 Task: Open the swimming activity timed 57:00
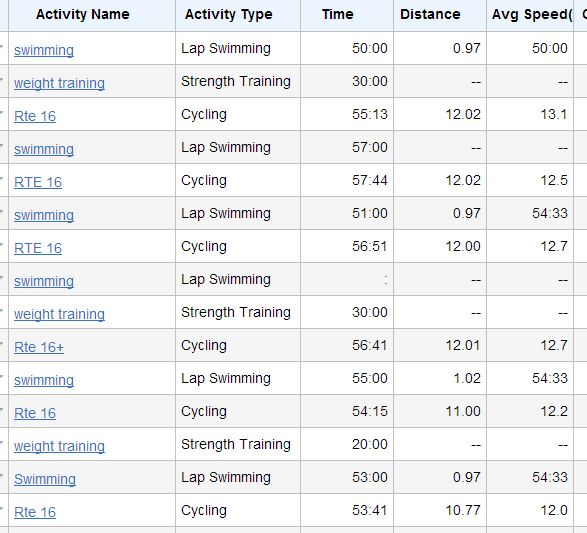(x=44, y=149)
